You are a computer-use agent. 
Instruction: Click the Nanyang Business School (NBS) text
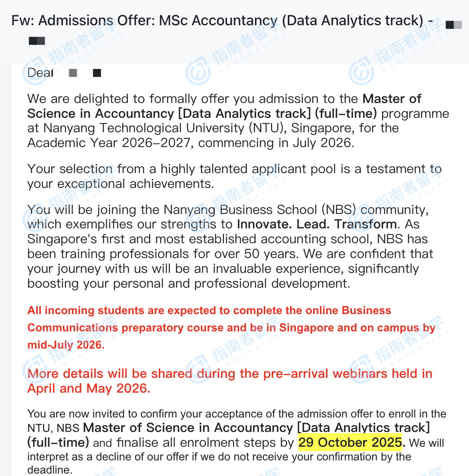click(x=260, y=210)
